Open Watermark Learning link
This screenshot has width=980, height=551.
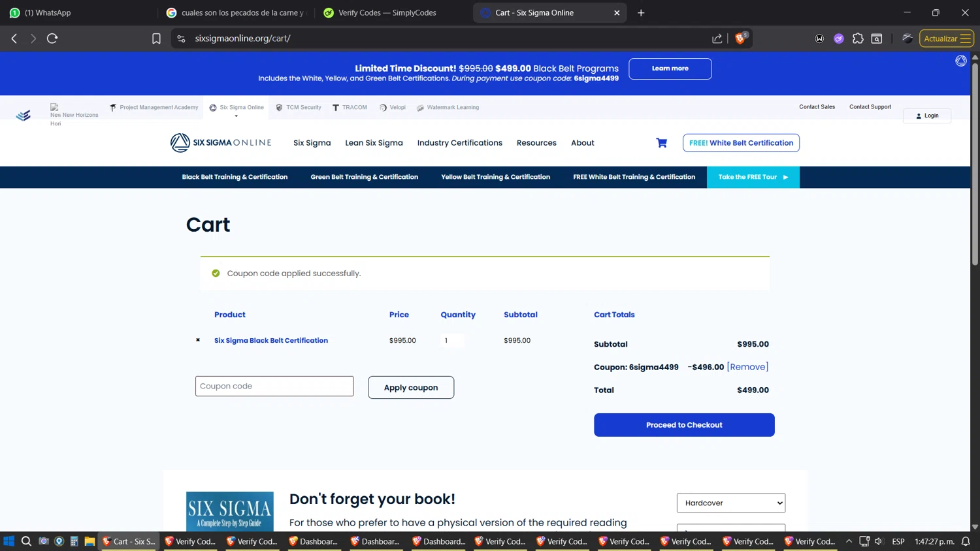pos(448,108)
